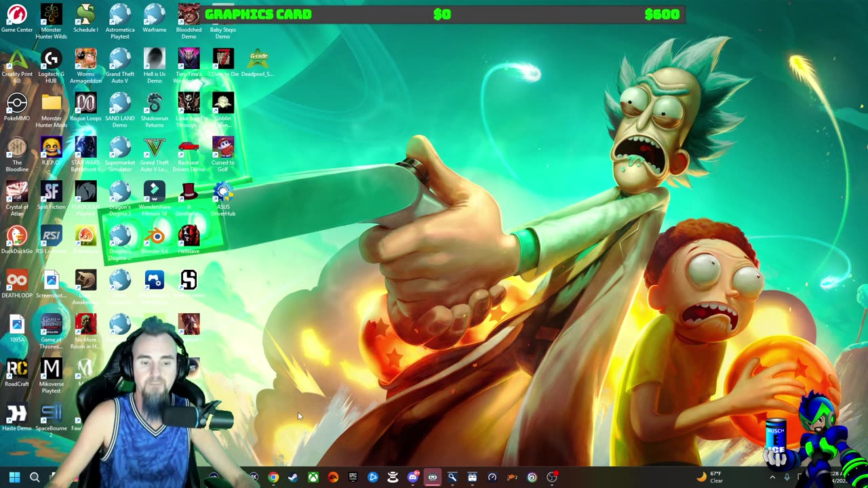
Task: Select the Split Fiction icon
Action: point(52,195)
